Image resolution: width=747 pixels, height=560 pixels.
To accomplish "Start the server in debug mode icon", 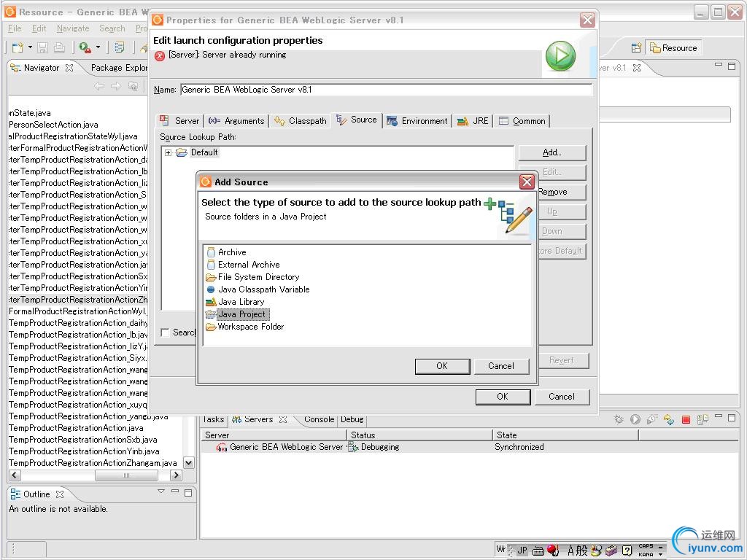I will point(619,419).
